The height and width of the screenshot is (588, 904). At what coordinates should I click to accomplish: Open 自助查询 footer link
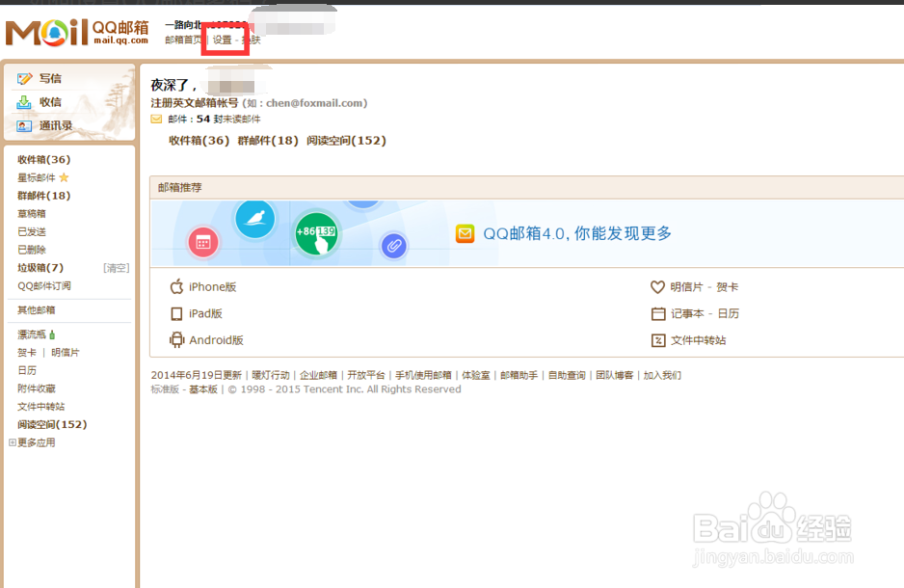click(x=567, y=375)
